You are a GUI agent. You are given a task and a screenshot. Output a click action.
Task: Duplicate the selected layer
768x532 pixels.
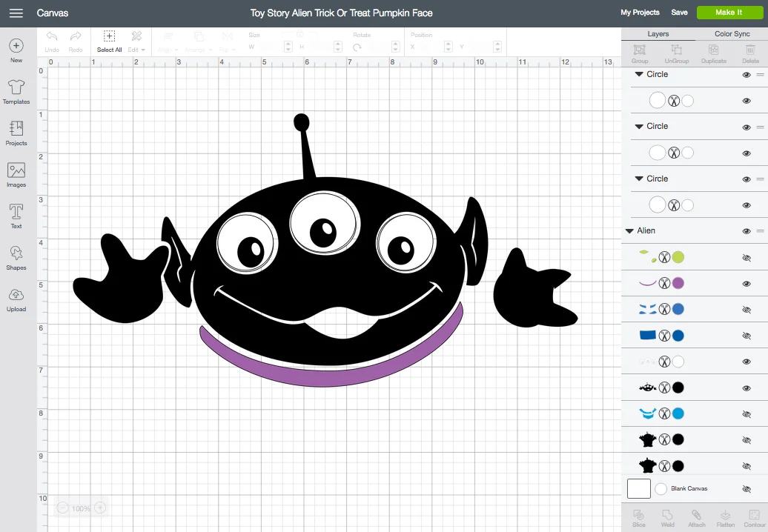714,54
